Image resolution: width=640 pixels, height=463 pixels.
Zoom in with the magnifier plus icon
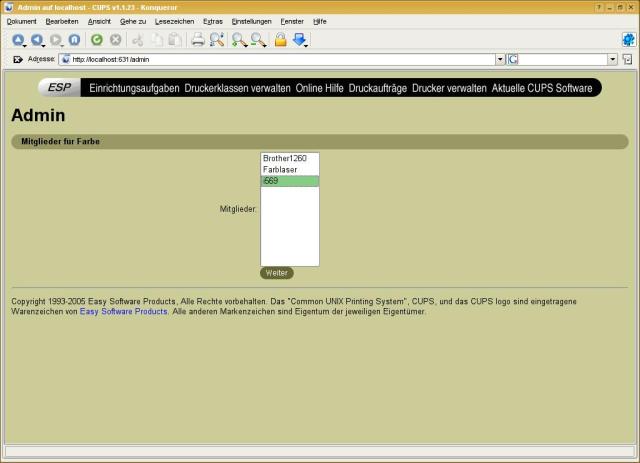(x=239, y=40)
